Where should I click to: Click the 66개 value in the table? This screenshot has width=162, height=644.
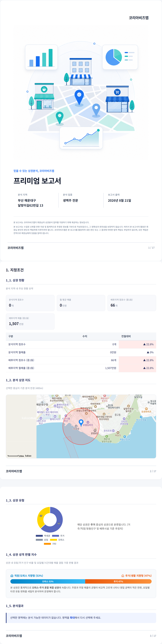coord(114,360)
